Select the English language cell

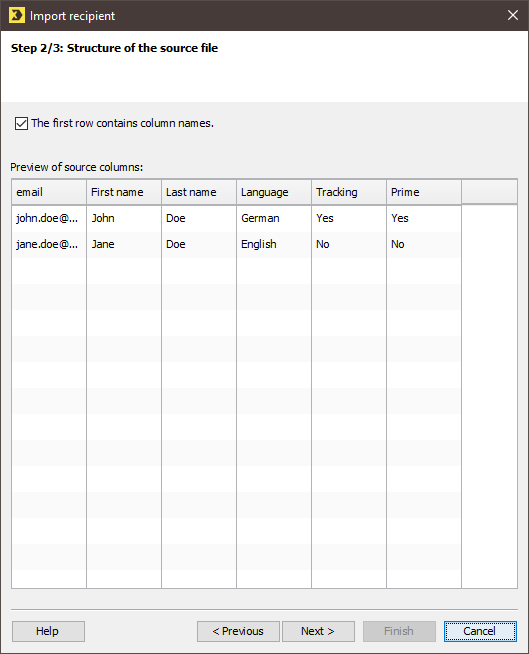(274, 244)
